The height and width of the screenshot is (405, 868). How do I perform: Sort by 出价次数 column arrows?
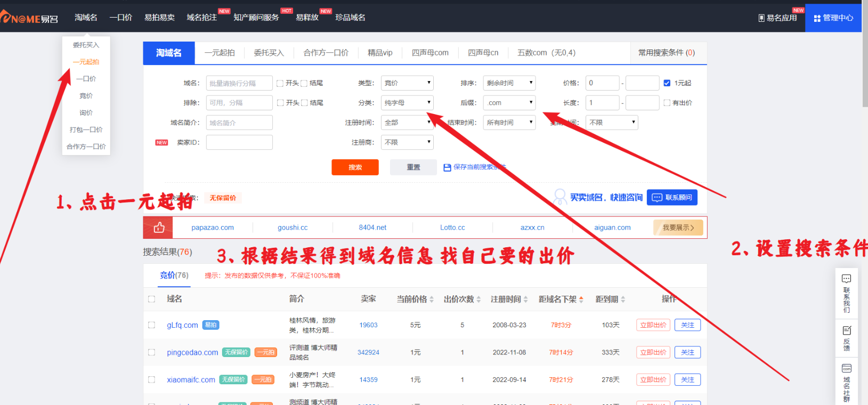point(478,299)
